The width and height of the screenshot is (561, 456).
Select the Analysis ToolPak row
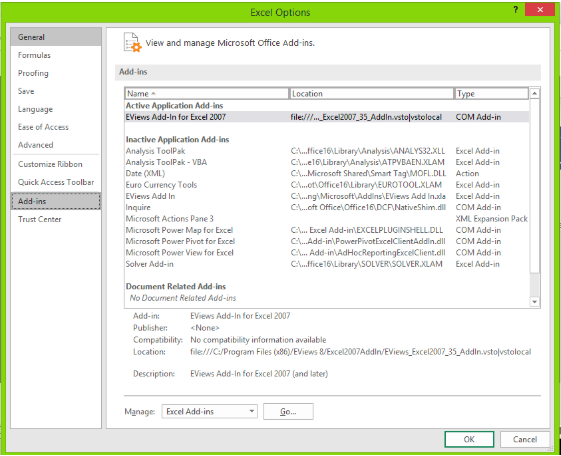click(x=326, y=151)
